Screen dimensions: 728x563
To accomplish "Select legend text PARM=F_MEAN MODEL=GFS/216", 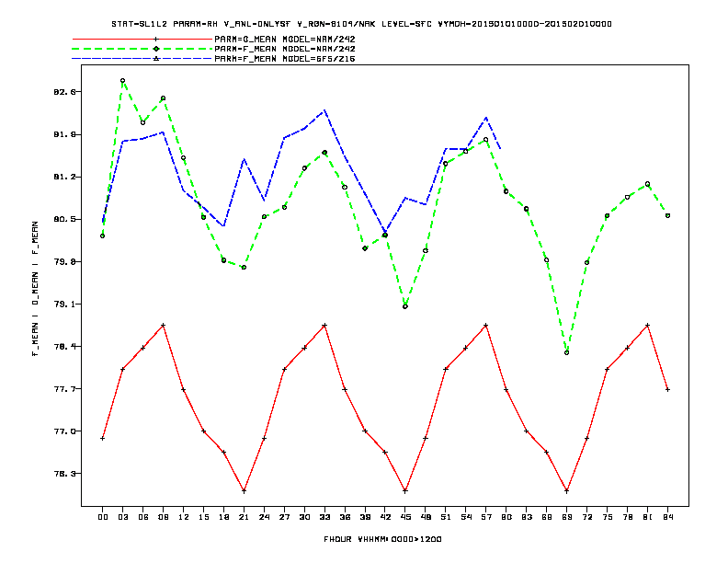I will tap(285, 59).
